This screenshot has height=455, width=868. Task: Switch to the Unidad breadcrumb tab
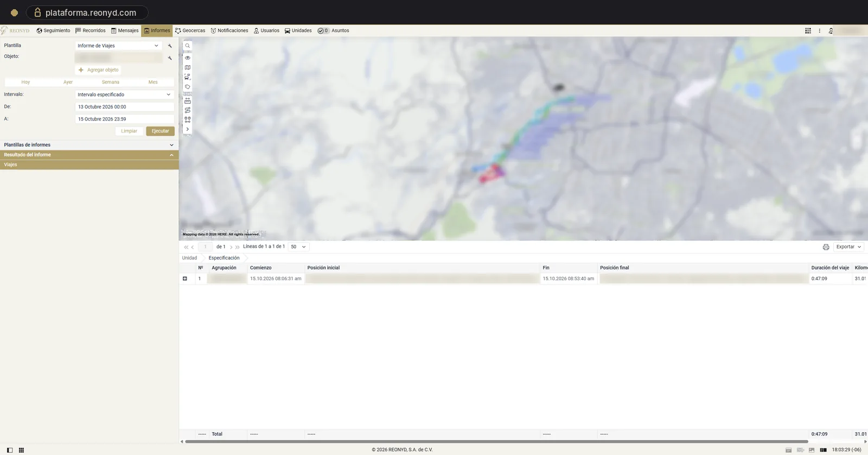click(189, 258)
